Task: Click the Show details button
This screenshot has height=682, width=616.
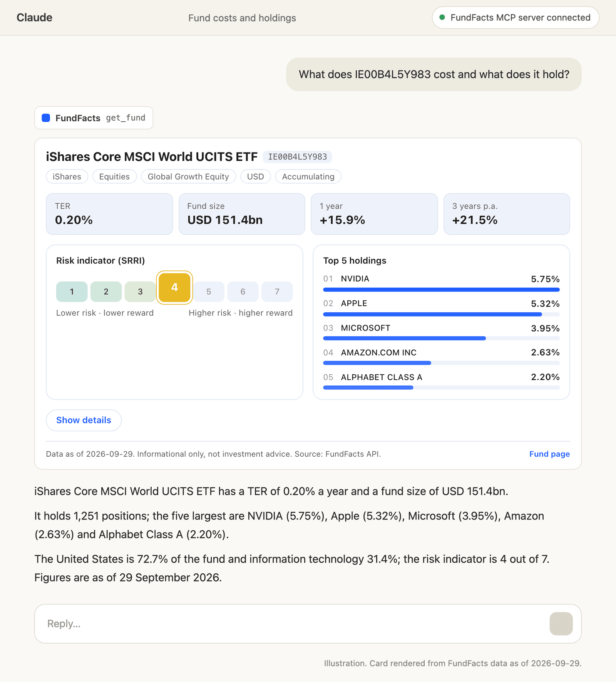Action: click(x=84, y=420)
